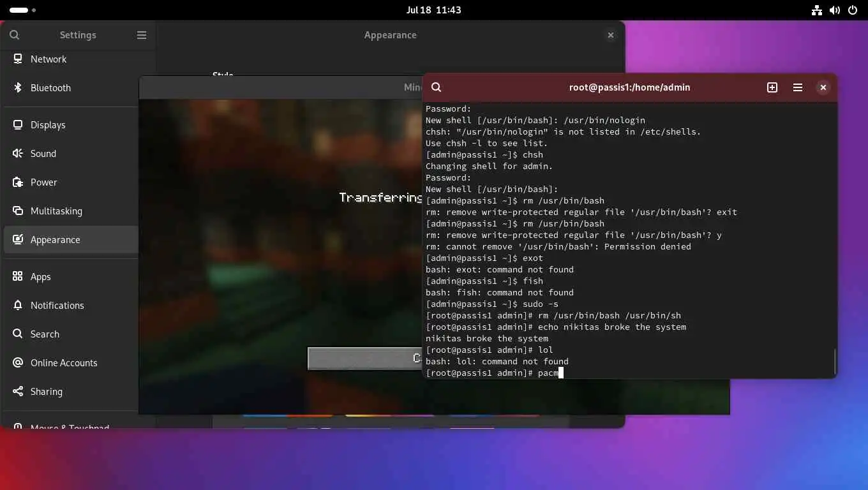
Task: Select the Displays settings row
Action: [x=71, y=124]
